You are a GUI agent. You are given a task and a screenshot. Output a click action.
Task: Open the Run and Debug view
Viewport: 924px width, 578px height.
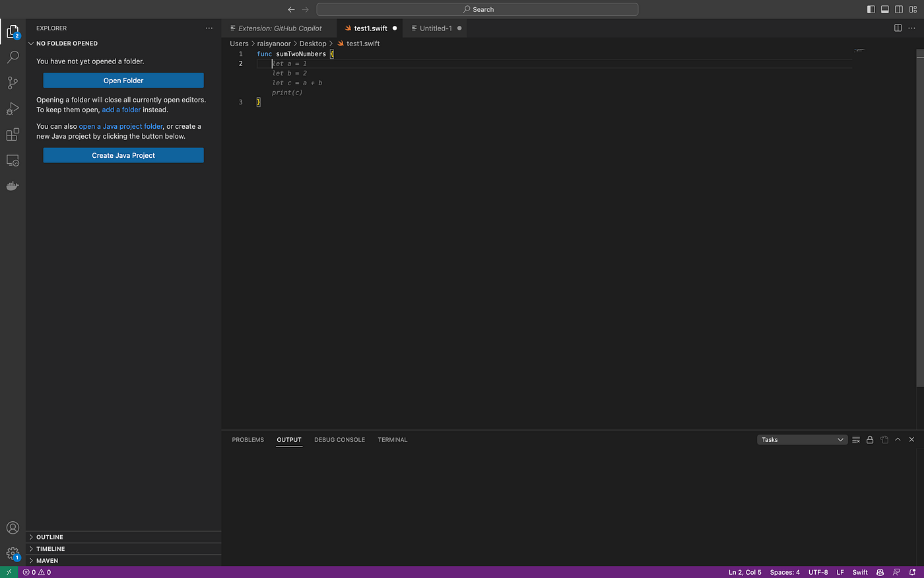point(13,109)
